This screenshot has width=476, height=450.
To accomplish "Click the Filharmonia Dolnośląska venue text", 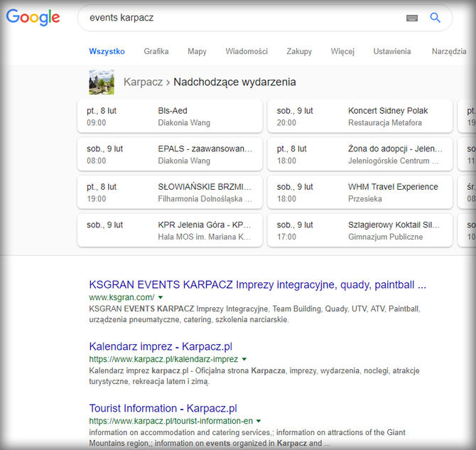I will 205,199.
